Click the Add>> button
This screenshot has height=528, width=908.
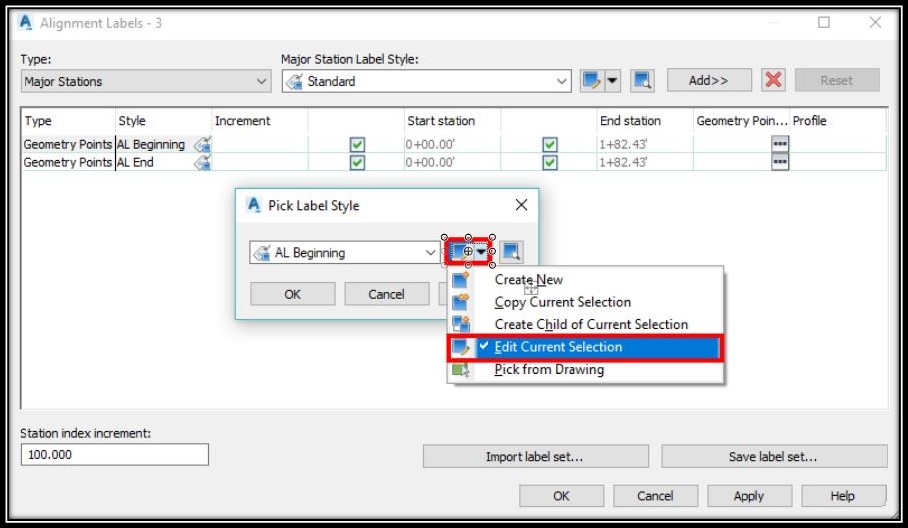[x=709, y=80]
